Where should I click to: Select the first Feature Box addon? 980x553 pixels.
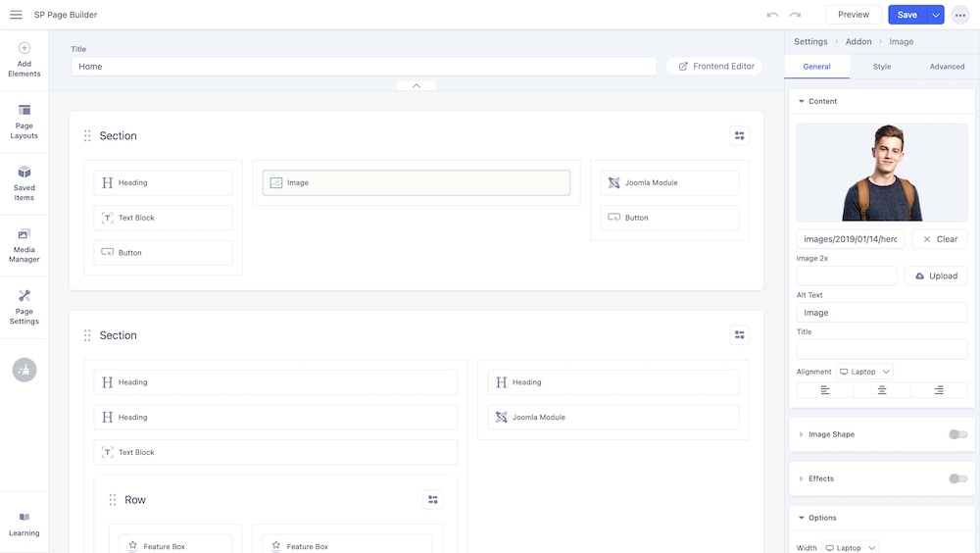[175, 545]
